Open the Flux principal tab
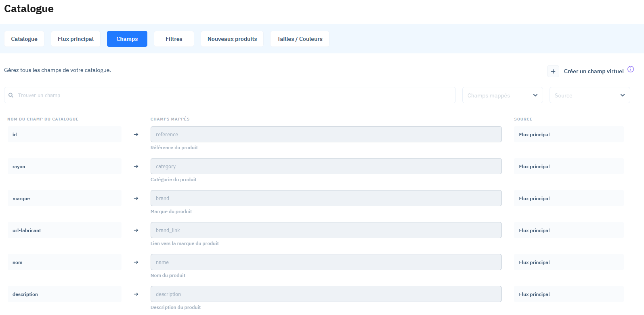The image size is (644, 315). point(76,39)
